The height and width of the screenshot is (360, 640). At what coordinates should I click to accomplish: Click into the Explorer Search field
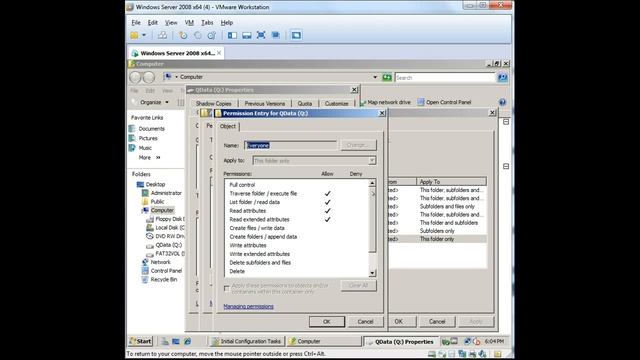click(444, 78)
